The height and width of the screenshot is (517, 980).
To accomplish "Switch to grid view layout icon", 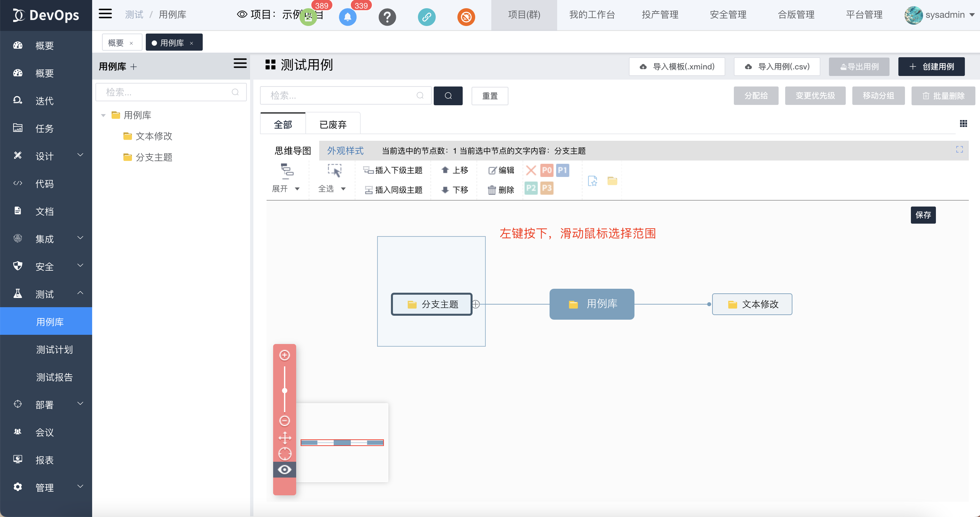I will (x=963, y=124).
